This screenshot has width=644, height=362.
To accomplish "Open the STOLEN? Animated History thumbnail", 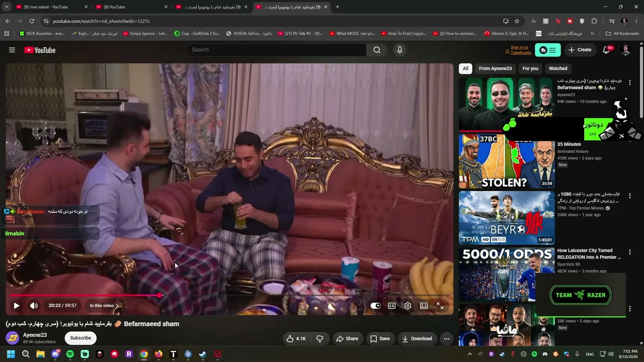I will coord(507,161).
